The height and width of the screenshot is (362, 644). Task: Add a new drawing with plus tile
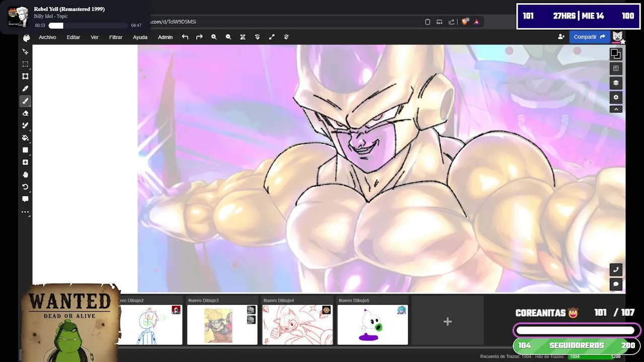pos(447,322)
